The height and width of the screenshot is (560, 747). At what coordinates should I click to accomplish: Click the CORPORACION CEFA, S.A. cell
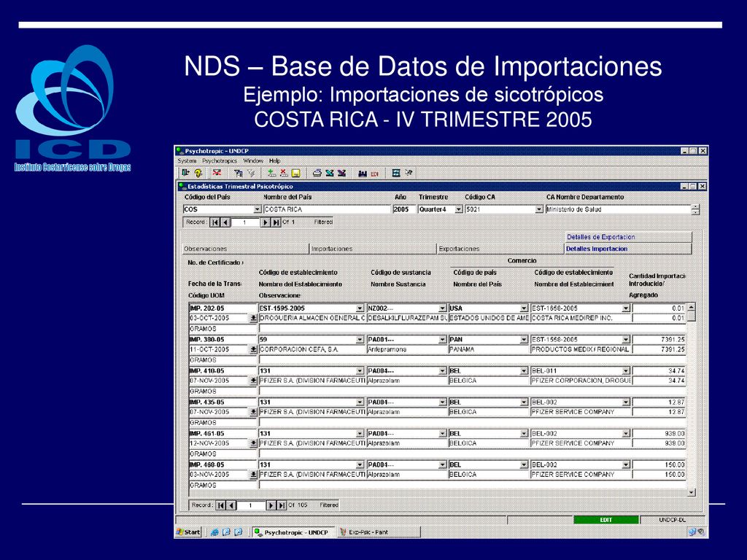pos(312,349)
